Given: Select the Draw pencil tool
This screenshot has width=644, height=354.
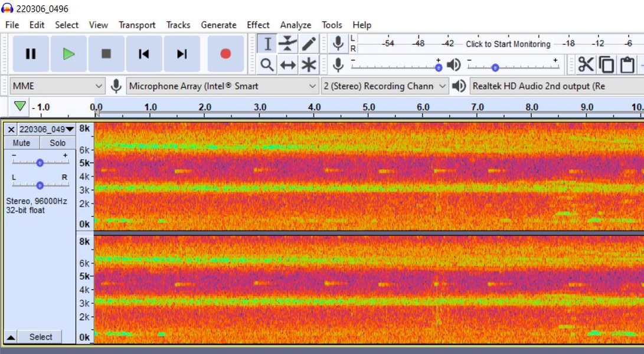Looking at the screenshot, I should pyautogui.click(x=309, y=44).
